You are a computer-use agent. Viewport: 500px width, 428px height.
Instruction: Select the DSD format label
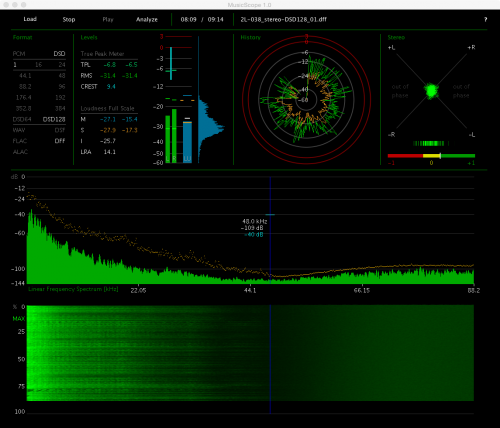(x=59, y=54)
